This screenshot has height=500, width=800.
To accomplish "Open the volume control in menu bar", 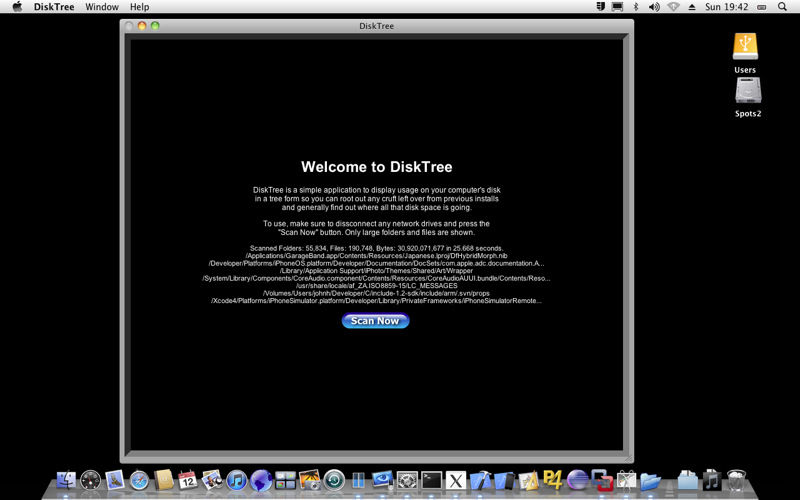I will [x=654, y=7].
